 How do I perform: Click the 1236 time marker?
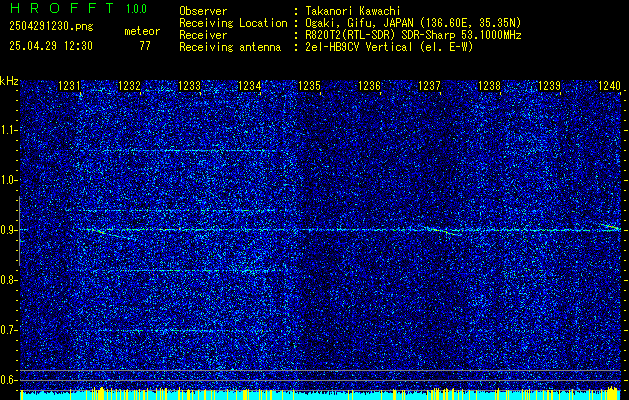pos(369,85)
